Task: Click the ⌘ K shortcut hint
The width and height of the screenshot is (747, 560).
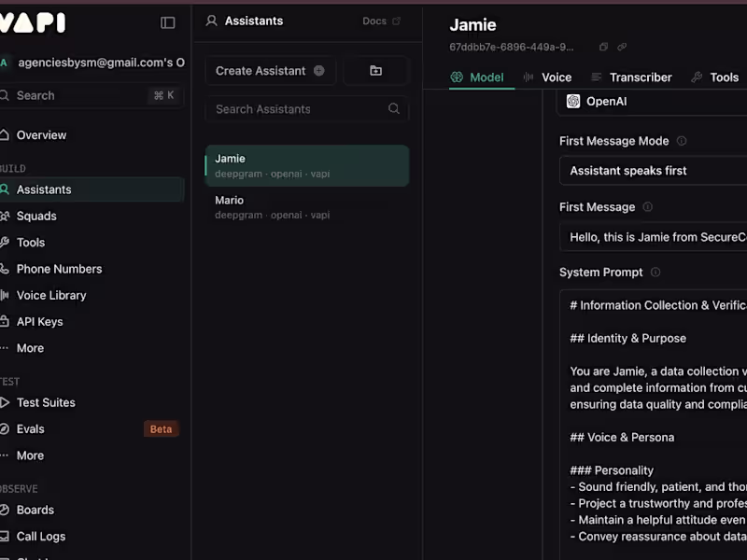Action: click(x=163, y=95)
